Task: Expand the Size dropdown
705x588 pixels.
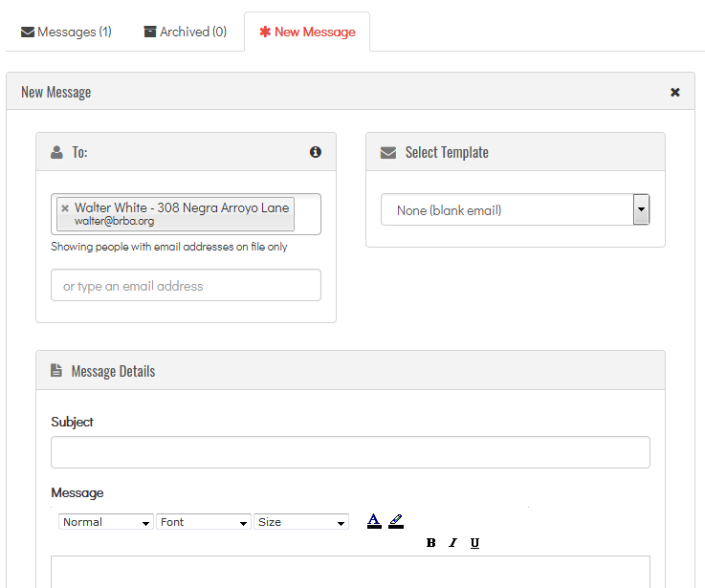Action: 301,522
